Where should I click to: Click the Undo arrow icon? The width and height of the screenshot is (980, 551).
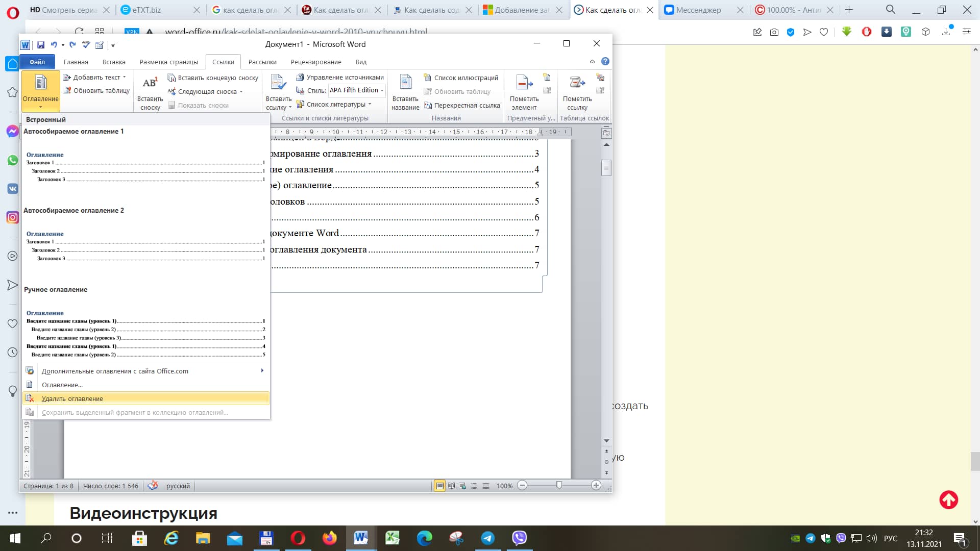pos(54,45)
